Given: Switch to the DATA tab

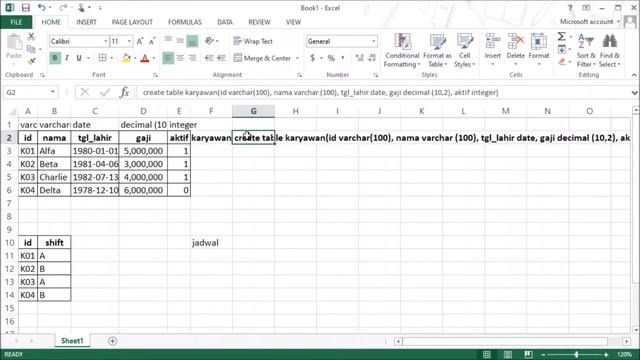Looking at the screenshot, I should coord(224,22).
